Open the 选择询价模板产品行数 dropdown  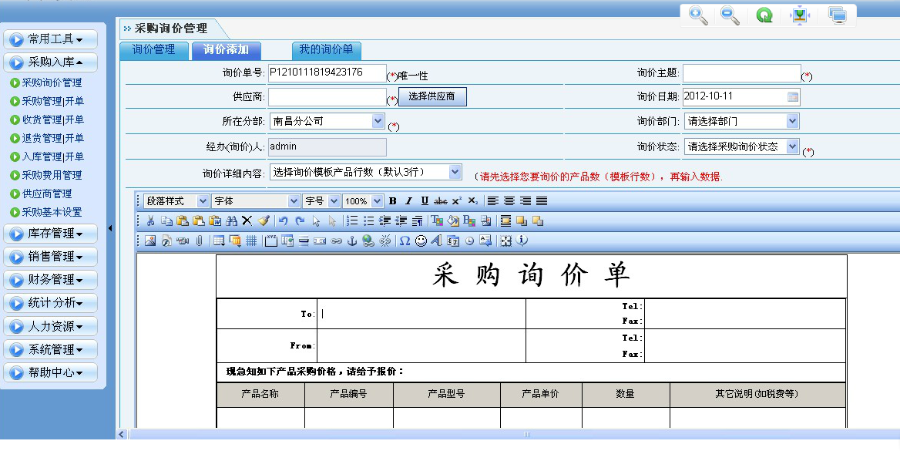coord(366,172)
